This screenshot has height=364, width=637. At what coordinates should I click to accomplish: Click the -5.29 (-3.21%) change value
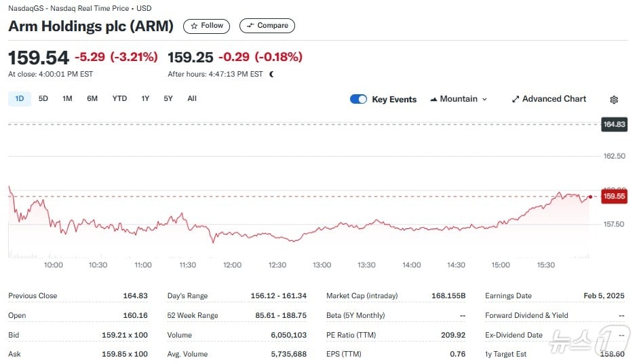coord(116,57)
